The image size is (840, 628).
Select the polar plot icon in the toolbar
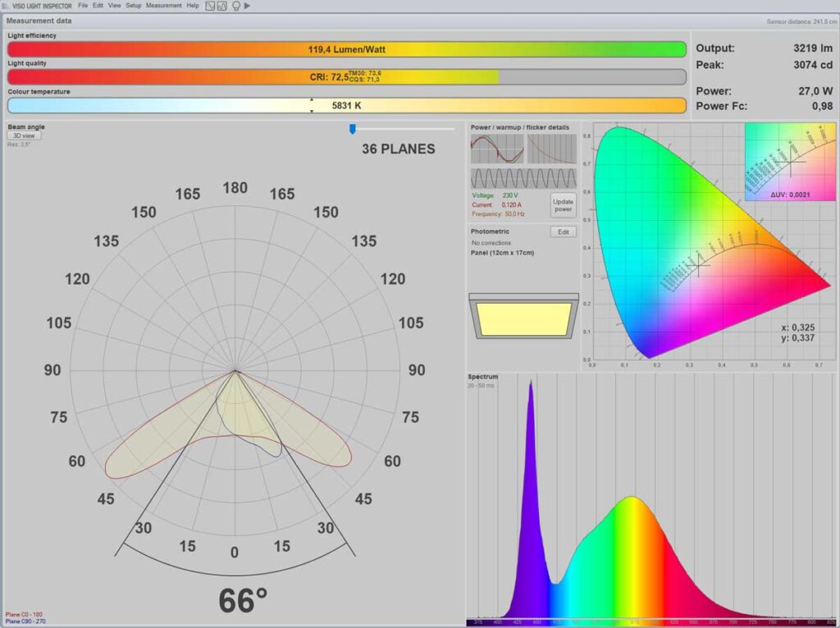coord(210,6)
